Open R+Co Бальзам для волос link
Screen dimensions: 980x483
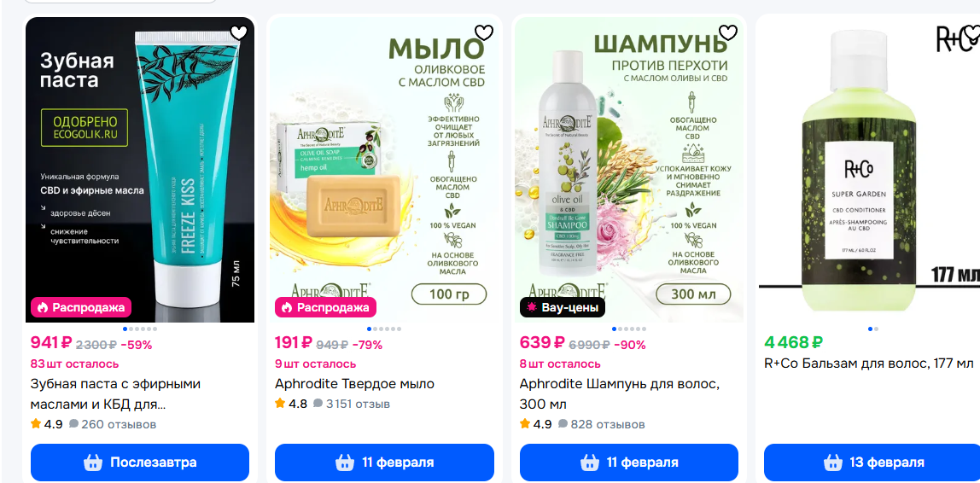pos(869,363)
